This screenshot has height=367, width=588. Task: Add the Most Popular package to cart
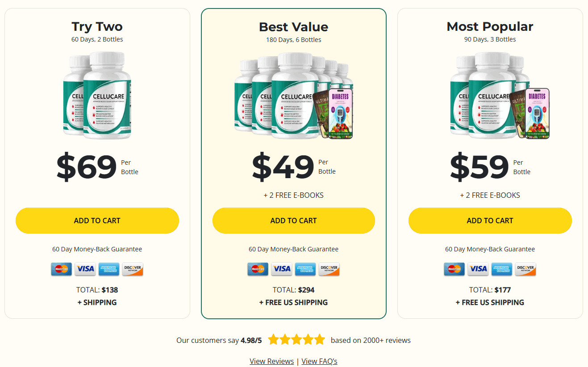tap(490, 221)
